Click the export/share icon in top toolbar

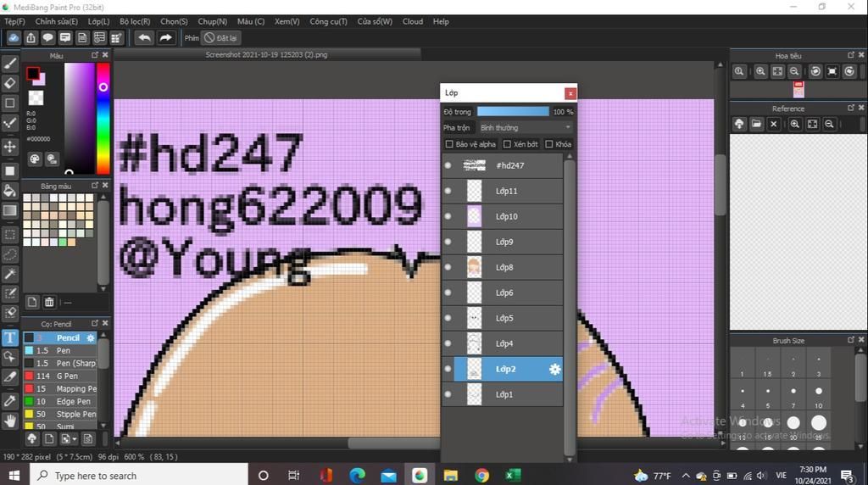(31, 37)
